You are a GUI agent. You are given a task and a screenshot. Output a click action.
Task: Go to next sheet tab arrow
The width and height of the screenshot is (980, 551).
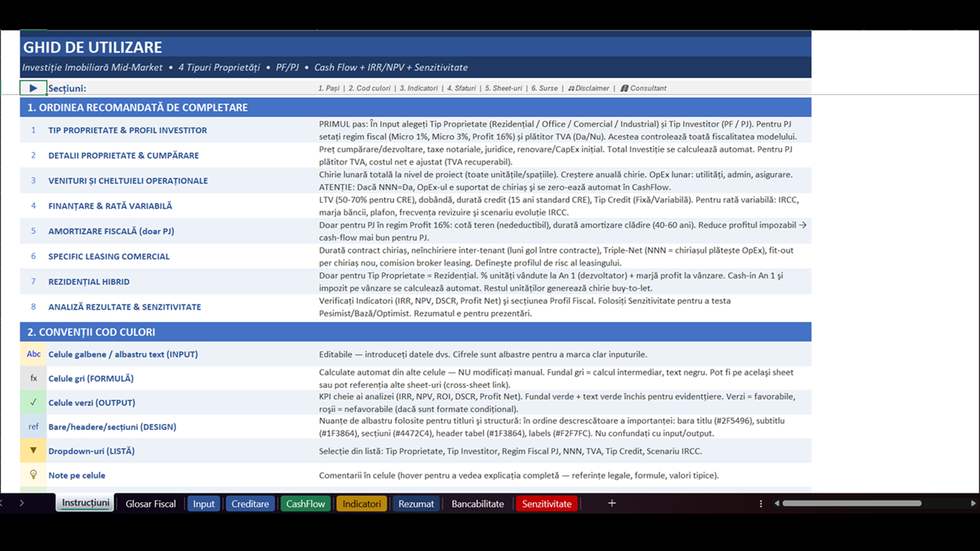pos(21,504)
